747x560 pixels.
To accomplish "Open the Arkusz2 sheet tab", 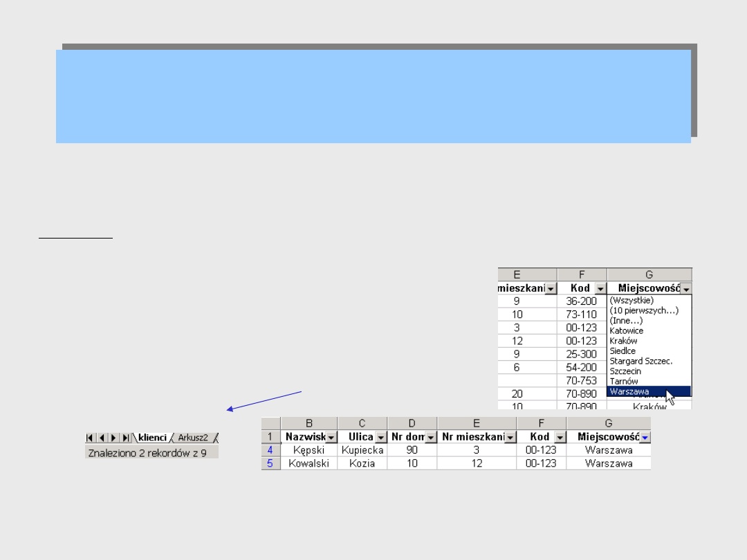I will 193,438.
